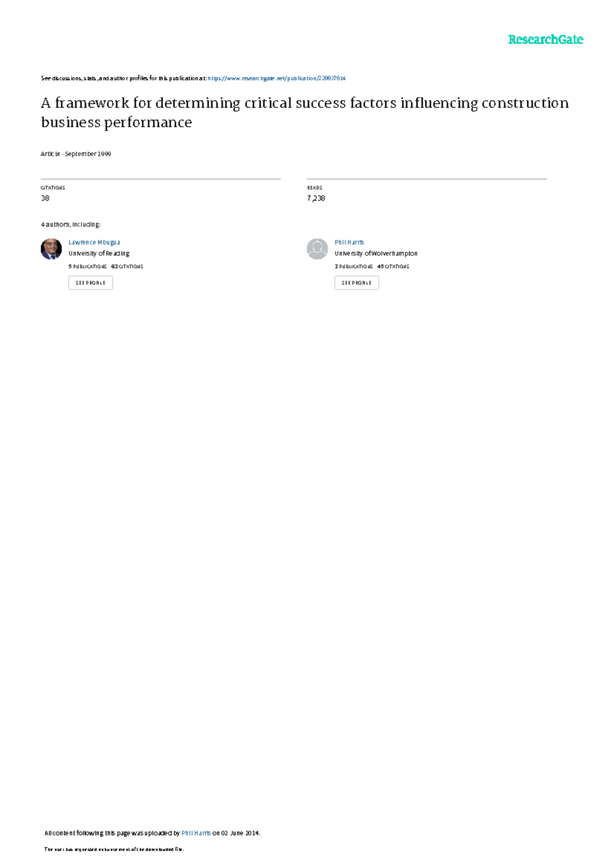Click Phil Harris's default avatar icon
Screen dimensions: 614x868
coord(317,249)
